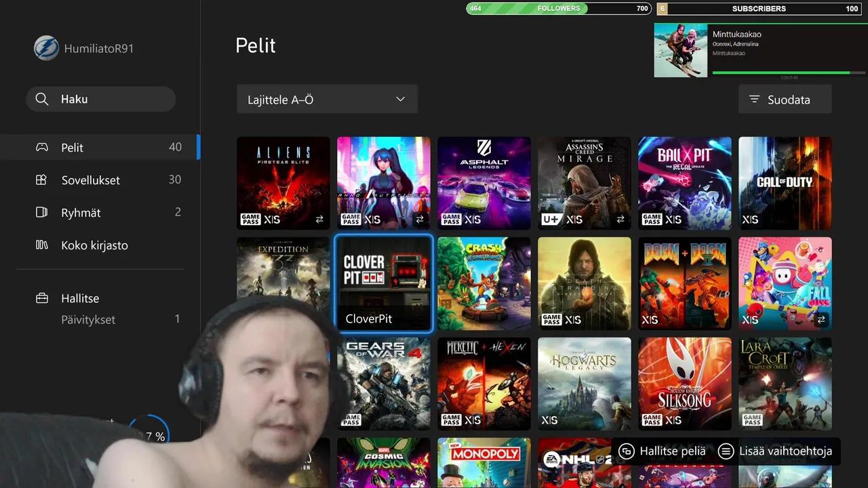This screenshot has width=868, height=488.
Task: Click Game Pass badge on Aliens tile
Action: point(250,219)
